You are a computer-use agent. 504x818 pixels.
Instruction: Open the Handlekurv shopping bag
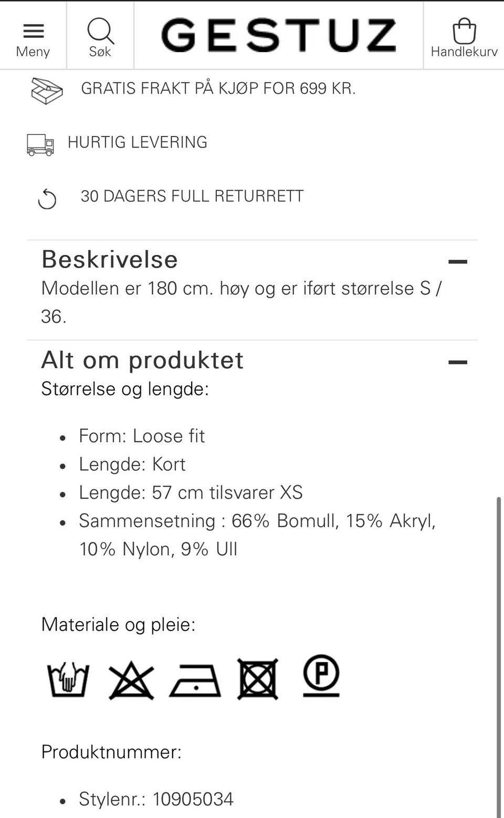point(464,31)
